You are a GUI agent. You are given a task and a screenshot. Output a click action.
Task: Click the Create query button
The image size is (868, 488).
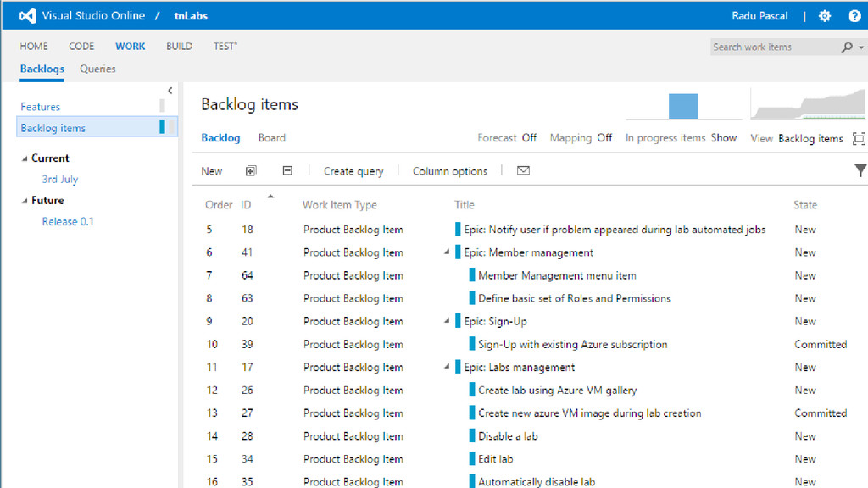[x=353, y=171]
